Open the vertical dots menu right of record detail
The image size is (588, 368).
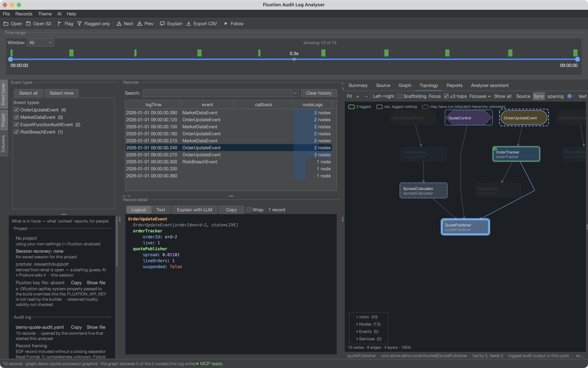coord(343,219)
